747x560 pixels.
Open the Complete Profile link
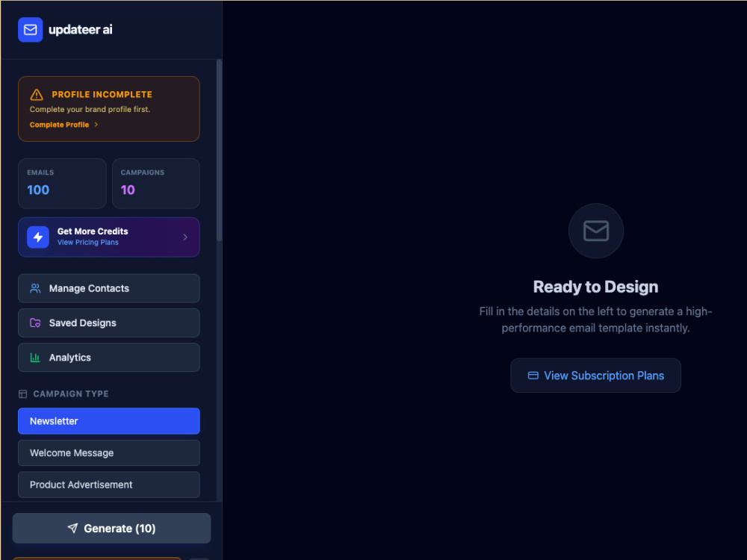(x=60, y=125)
